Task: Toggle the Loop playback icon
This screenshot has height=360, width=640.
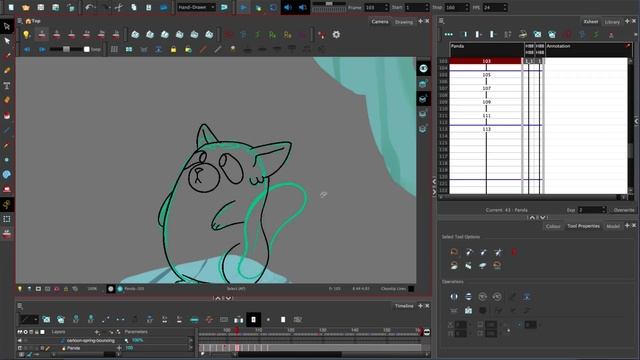Action: (x=273, y=7)
